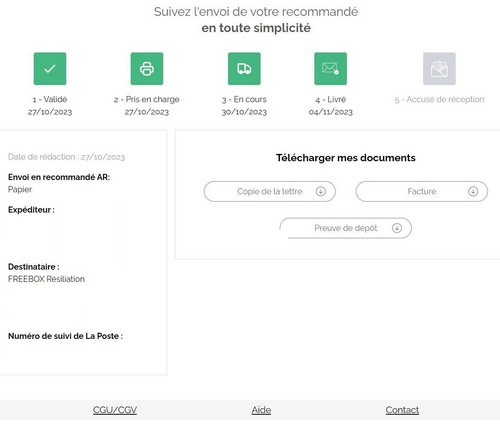Open the Contact footer link
This screenshot has height=426, width=500.
[402, 410]
